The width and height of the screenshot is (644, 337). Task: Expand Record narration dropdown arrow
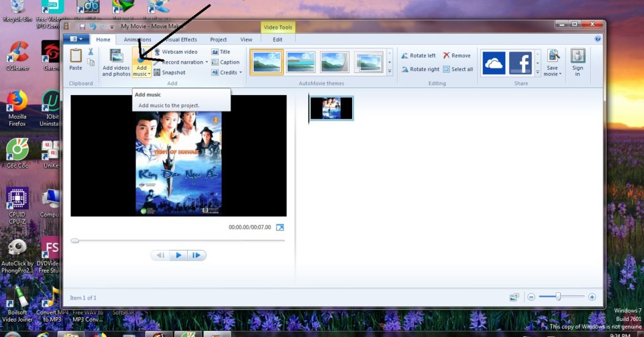pos(207,62)
